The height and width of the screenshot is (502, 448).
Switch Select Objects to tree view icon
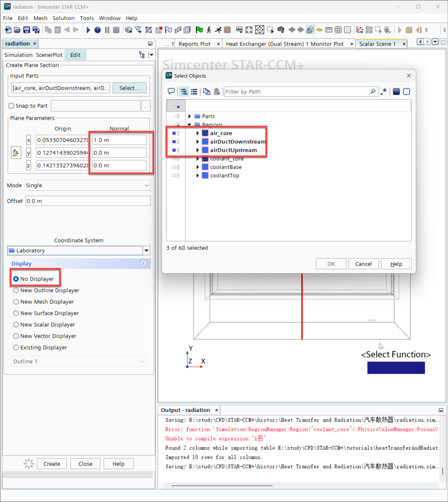tap(184, 92)
